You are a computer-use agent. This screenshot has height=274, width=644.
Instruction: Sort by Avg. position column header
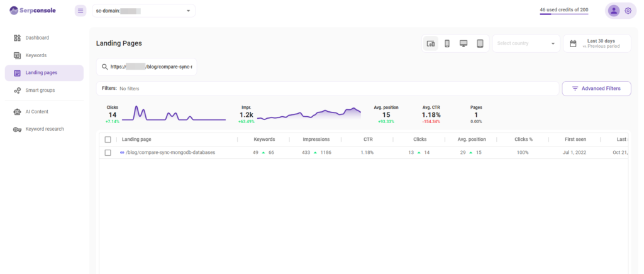tap(472, 140)
